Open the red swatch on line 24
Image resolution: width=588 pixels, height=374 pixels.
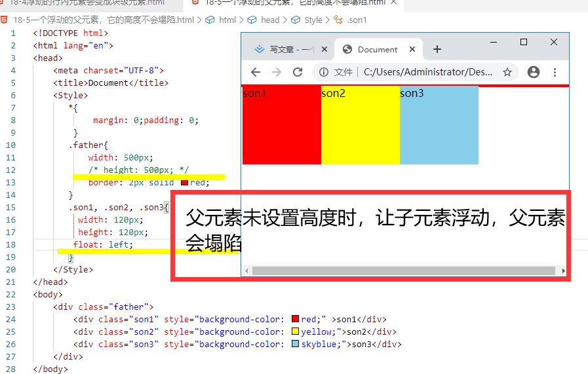(295, 319)
